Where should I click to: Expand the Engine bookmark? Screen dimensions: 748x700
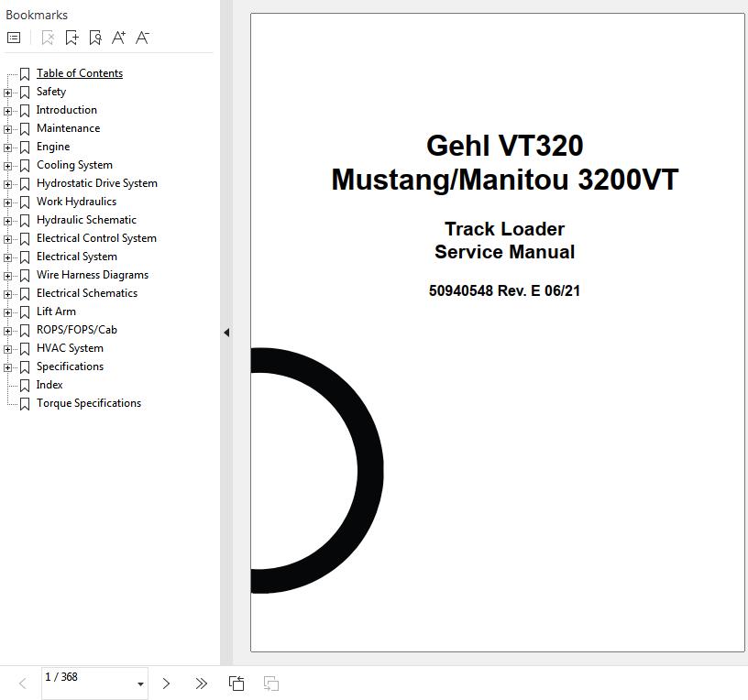pyautogui.click(x=7, y=148)
